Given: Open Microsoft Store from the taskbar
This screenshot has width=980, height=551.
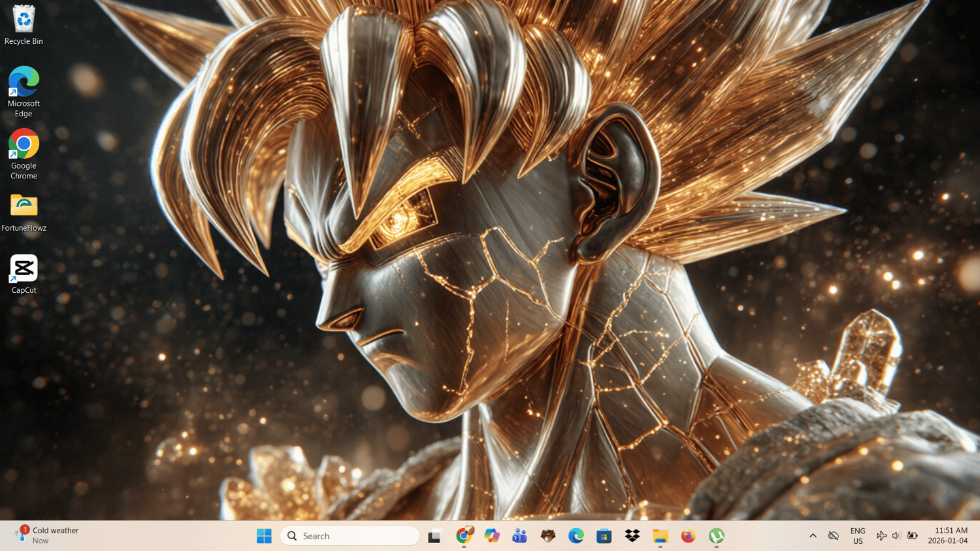Looking at the screenshot, I should pyautogui.click(x=604, y=536).
